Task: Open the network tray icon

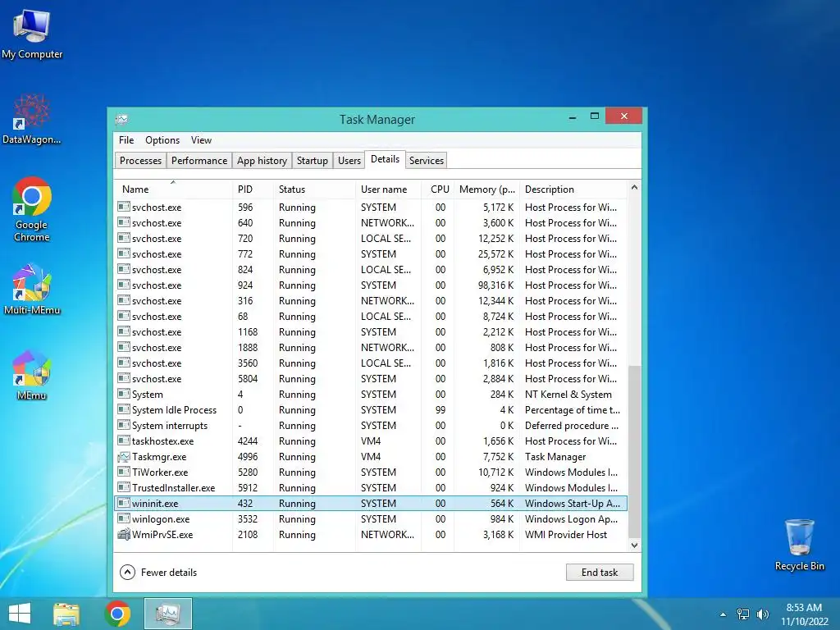Action: (743, 614)
